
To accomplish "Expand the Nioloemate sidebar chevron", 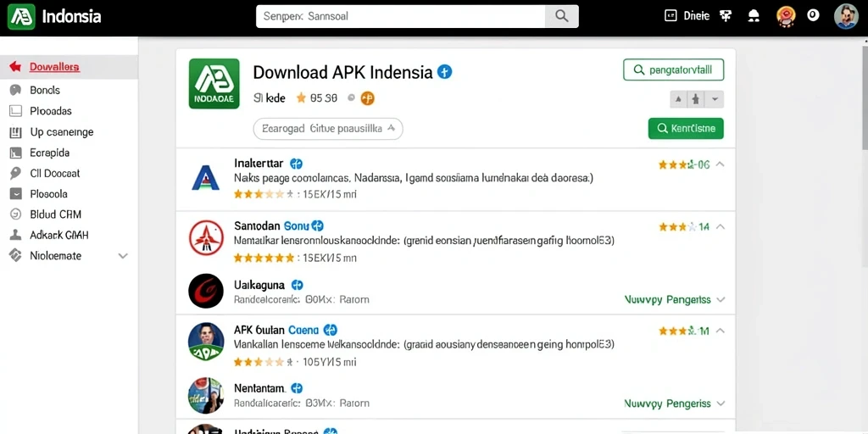I will pos(123,256).
